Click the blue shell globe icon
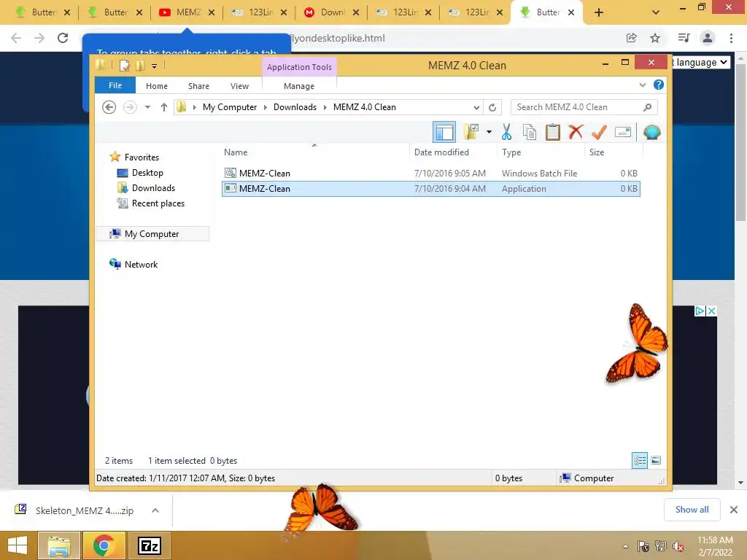This screenshot has width=747, height=560. (651, 132)
